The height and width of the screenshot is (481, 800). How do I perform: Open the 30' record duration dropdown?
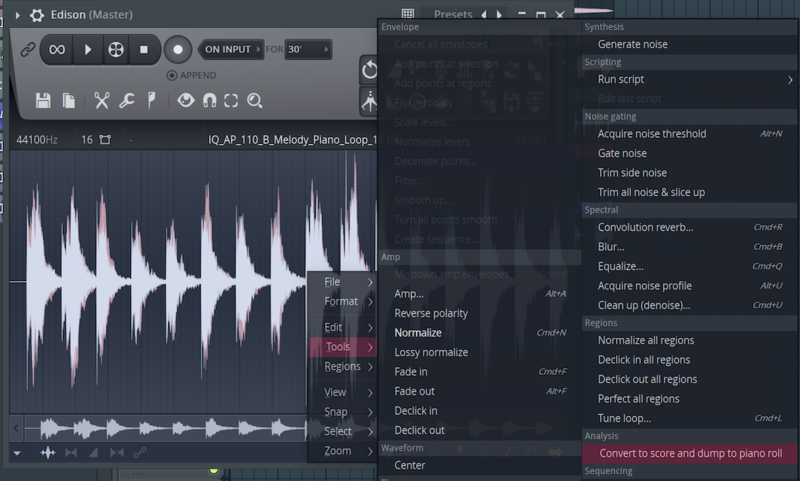pos(307,49)
